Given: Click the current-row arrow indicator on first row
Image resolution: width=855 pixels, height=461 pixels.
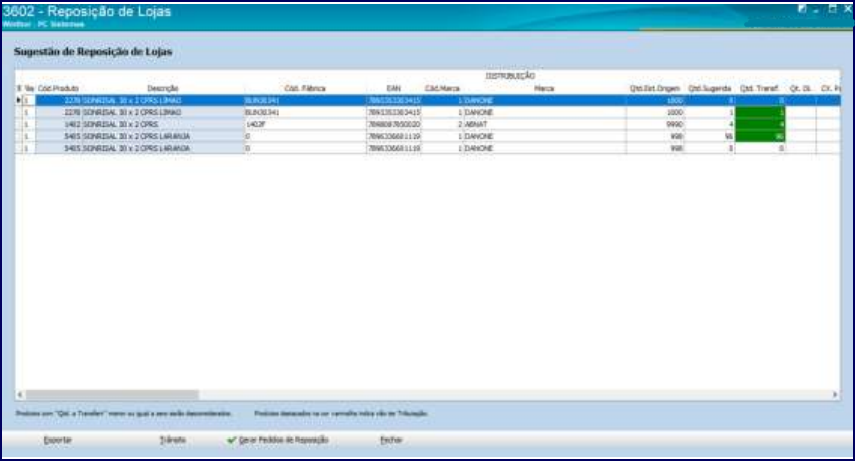Looking at the screenshot, I should pyautogui.click(x=19, y=100).
